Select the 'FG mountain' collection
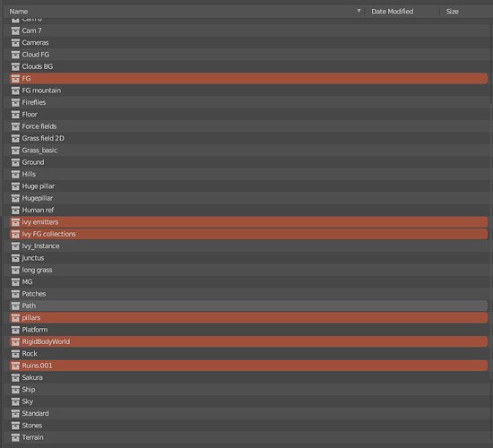The width and height of the screenshot is (493, 448). point(248,90)
